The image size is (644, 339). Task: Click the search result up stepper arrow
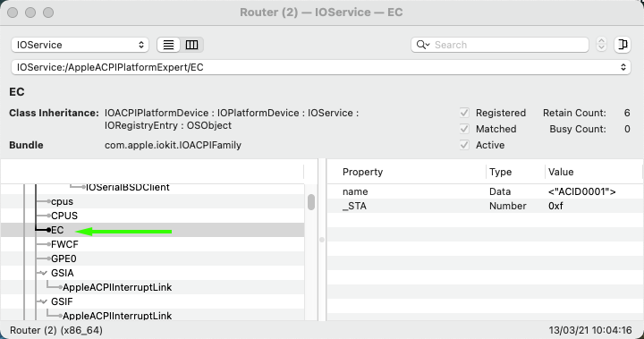601,40
